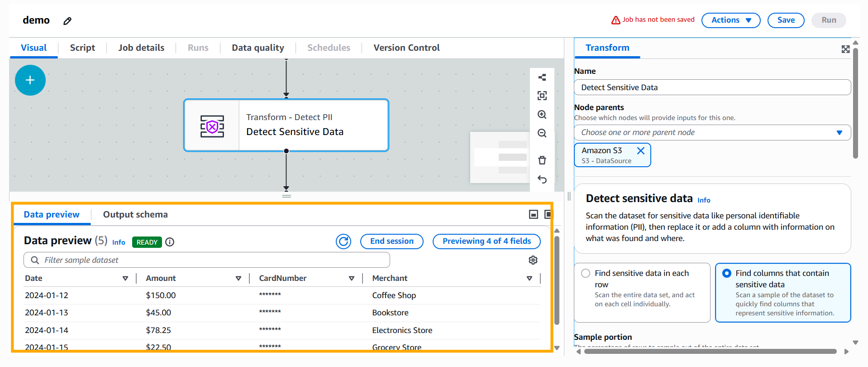Viewport: 868px width, 367px height.
Task: Expand the Transform panel to full size
Action: point(845,49)
